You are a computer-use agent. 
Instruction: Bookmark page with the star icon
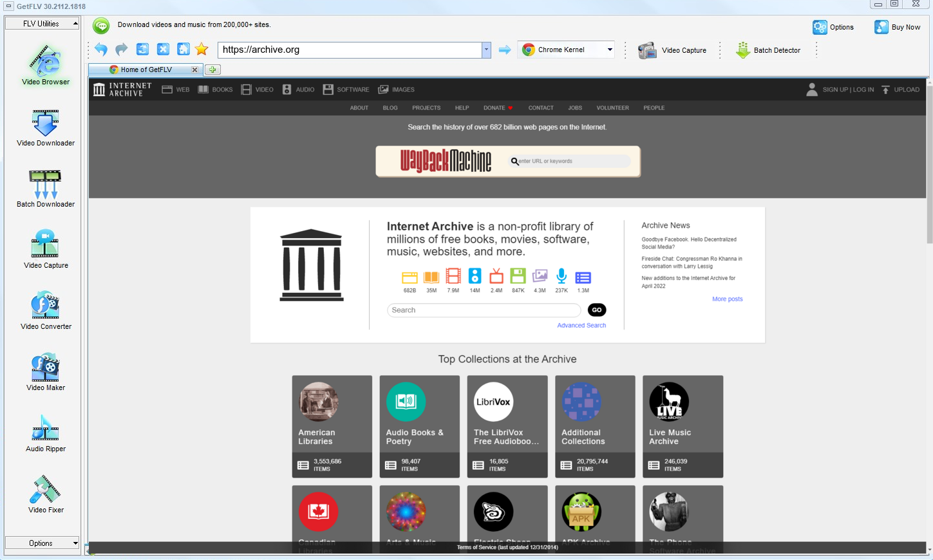pyautogui.click(x=202, y=50)
